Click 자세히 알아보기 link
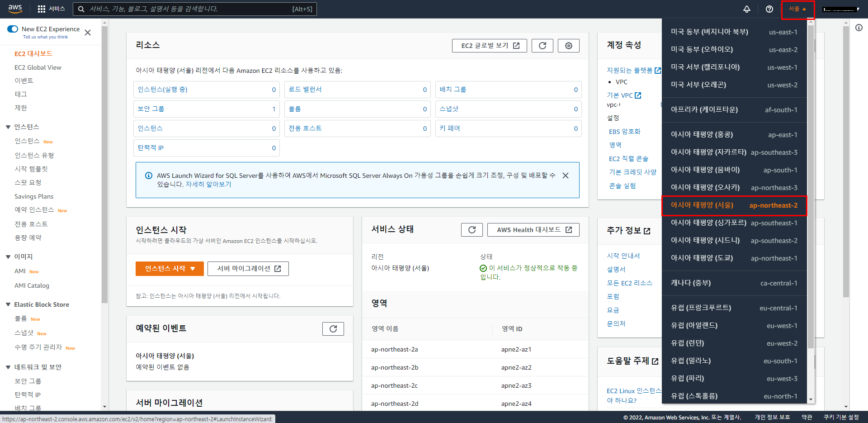Screen dimensions: 868x423 pos(208,185)
